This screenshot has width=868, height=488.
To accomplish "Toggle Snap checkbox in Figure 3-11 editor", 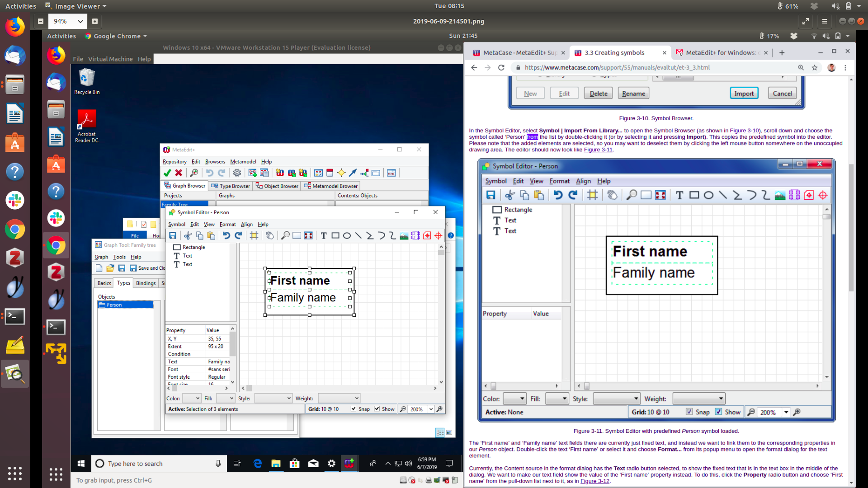I will point(689,412).
